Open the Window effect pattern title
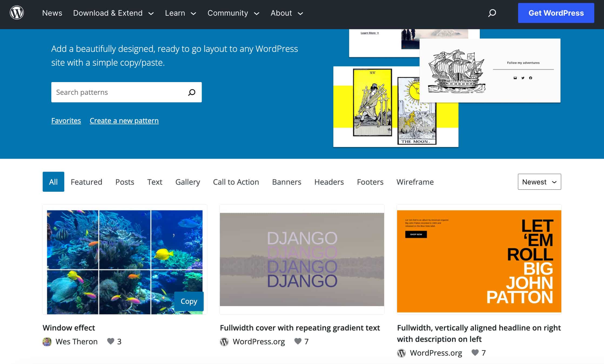Screen dimensions: 604x364 [x=69, y=328]
